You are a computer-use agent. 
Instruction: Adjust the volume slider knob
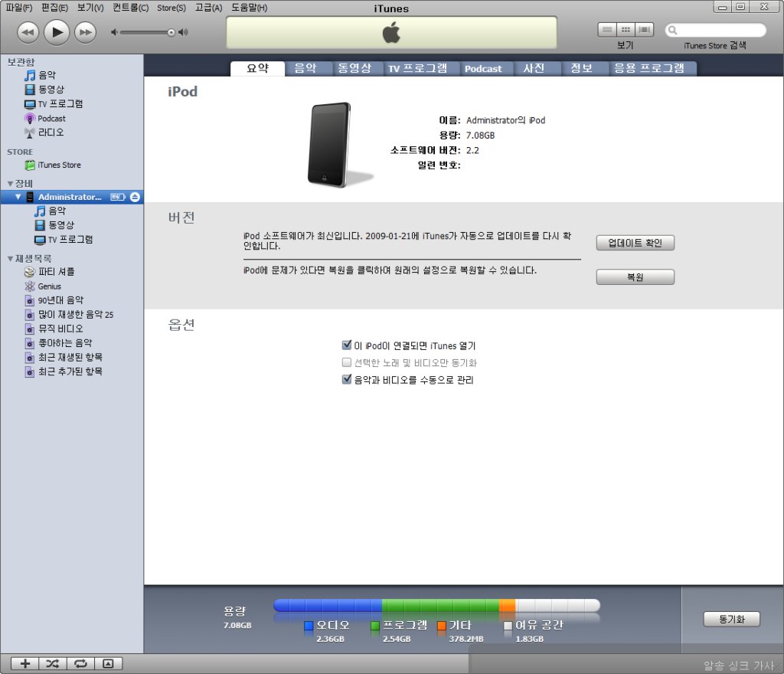[x=171, y=32]
